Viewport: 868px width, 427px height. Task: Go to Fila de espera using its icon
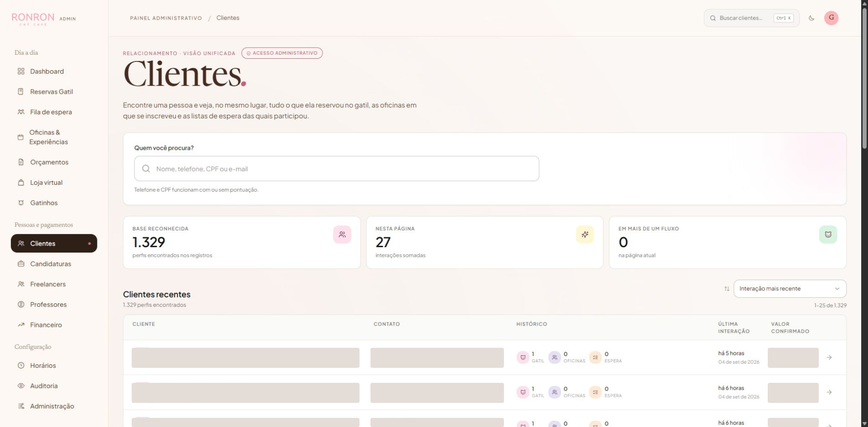[x=21, y=112]
